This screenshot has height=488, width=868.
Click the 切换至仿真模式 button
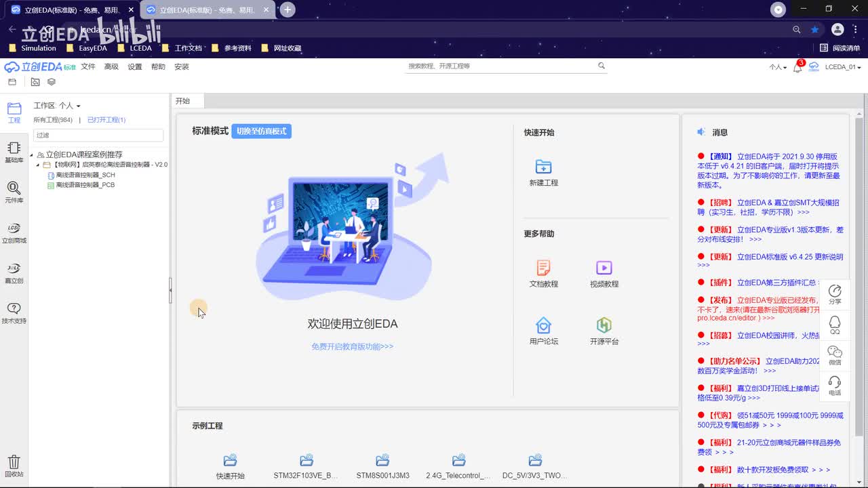(x=261, y=131)
